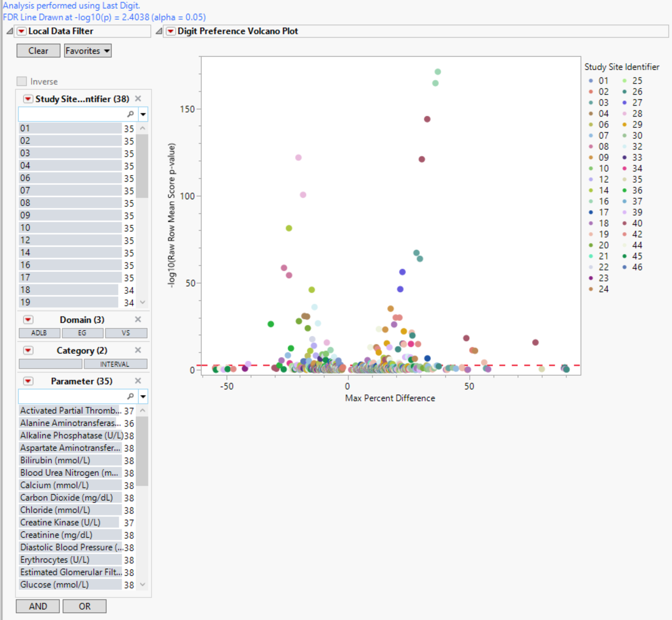The width and height of the screenshot is (672, 620).
Task: Toggle the Inverse checkbox
Action: coord(22,81)
